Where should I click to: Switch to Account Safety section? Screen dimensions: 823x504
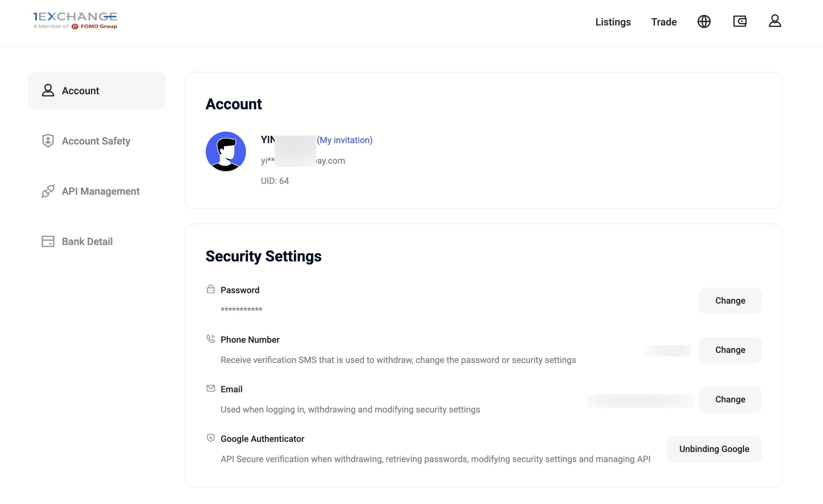[x=96, y=141]
